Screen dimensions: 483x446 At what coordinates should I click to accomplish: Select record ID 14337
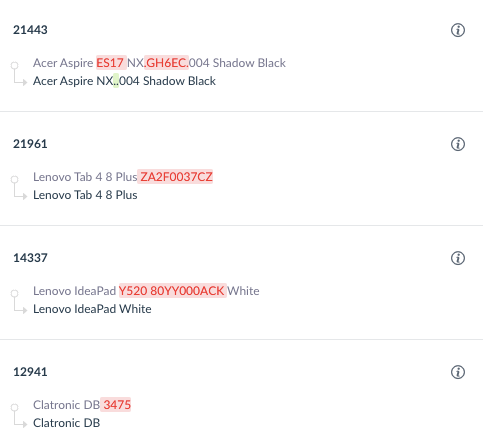pos(30,258)
